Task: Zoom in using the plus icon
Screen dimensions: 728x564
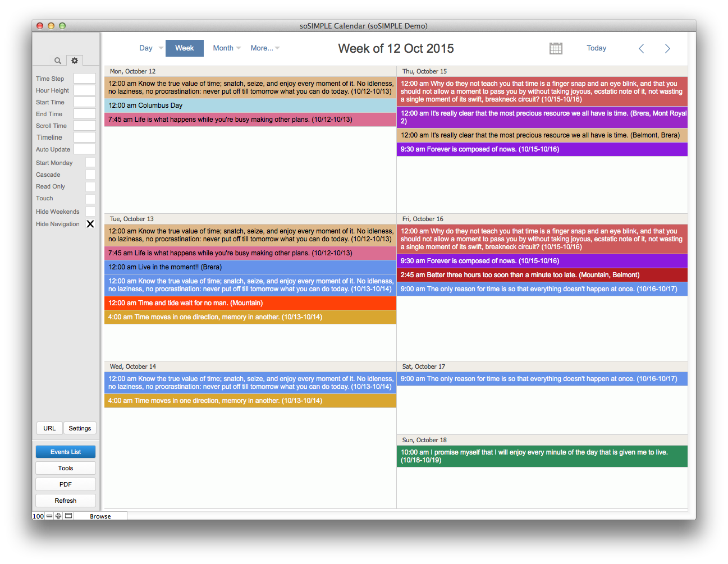Action: (x=58, y=516)
